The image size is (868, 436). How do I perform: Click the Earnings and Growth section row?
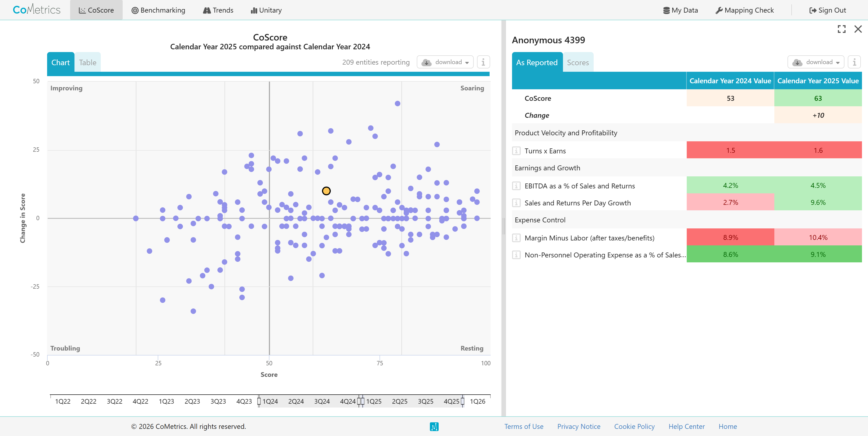(687, 168)
